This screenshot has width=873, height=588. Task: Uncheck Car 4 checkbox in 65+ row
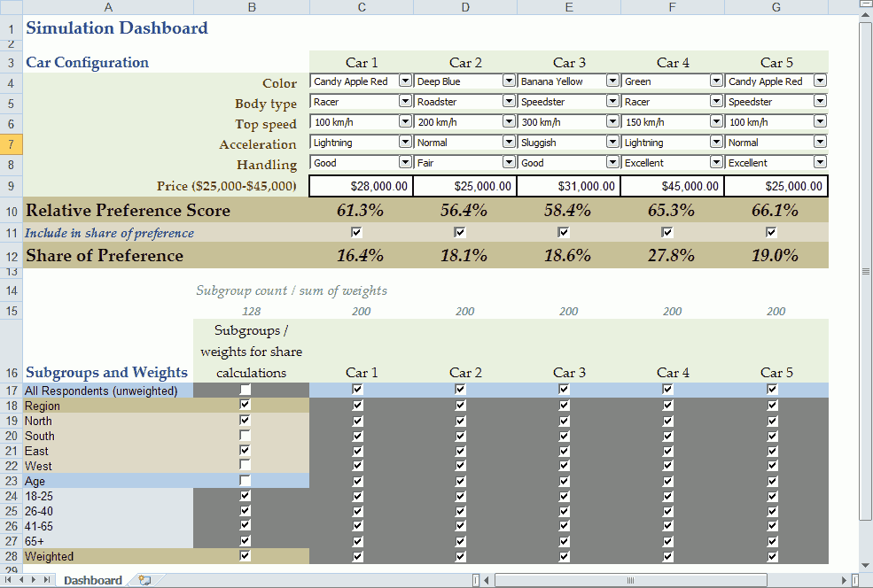[x=667, y=541]
